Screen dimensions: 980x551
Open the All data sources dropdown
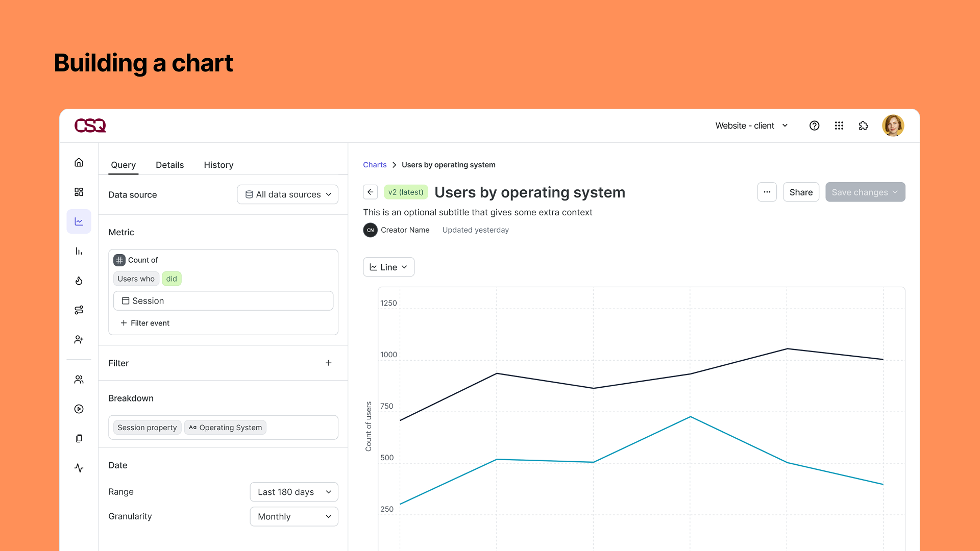[x=287, y=194]
